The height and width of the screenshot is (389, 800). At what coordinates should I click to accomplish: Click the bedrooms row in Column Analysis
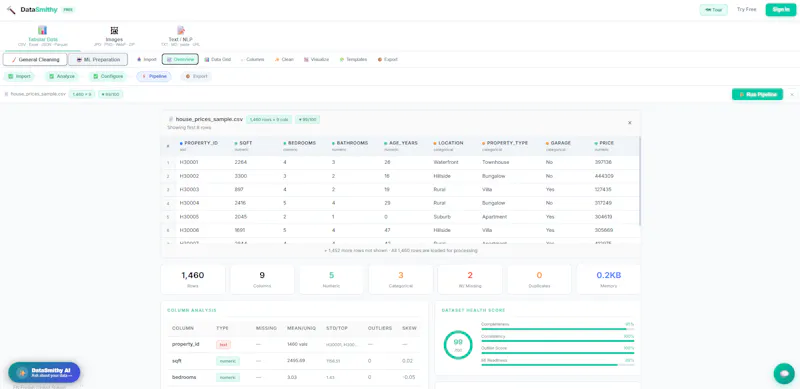(x=294, y=377)
